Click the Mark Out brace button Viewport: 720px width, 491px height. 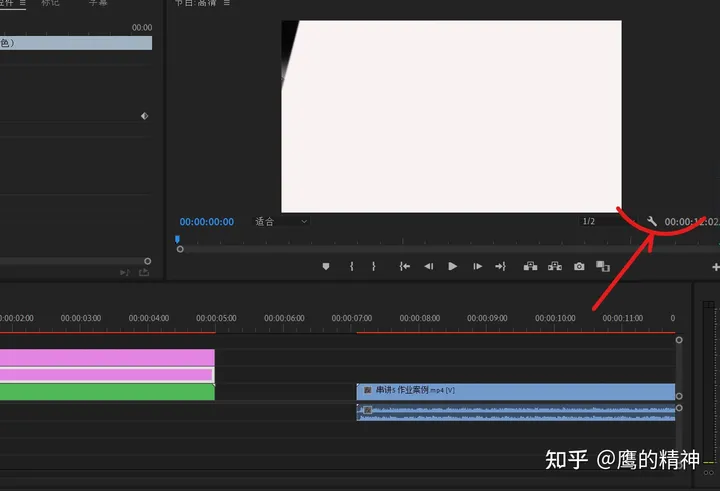[x=374, y=266]
